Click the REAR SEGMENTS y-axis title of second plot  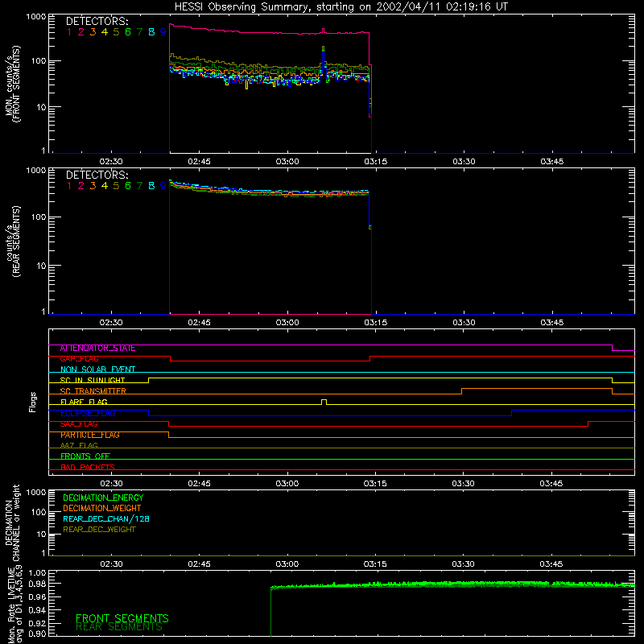16,242
